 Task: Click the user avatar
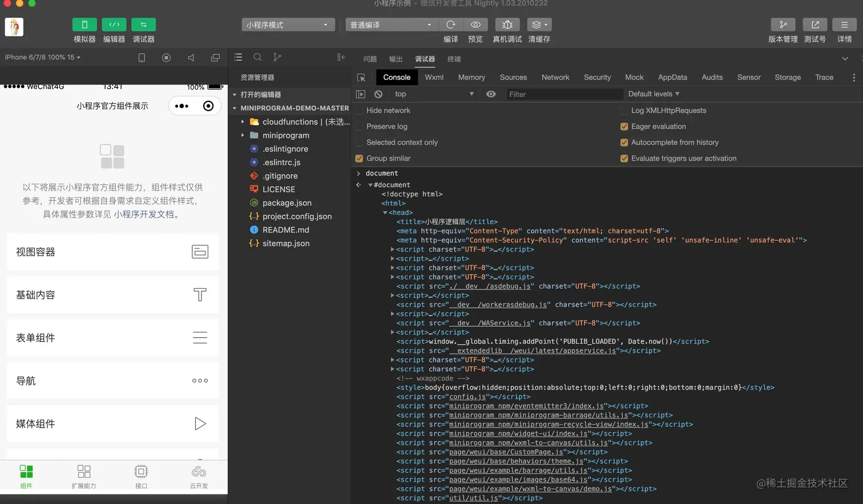pos(14,27)
